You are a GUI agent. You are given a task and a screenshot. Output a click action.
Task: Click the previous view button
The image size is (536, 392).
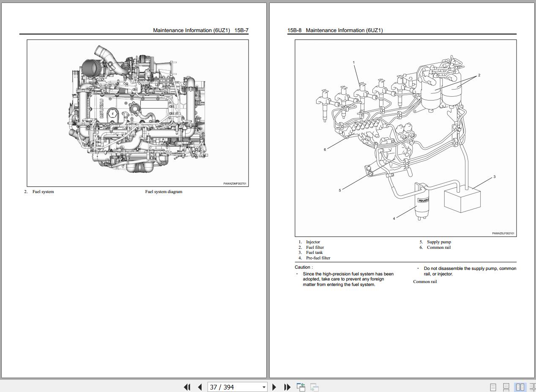[x=301, y=387]
